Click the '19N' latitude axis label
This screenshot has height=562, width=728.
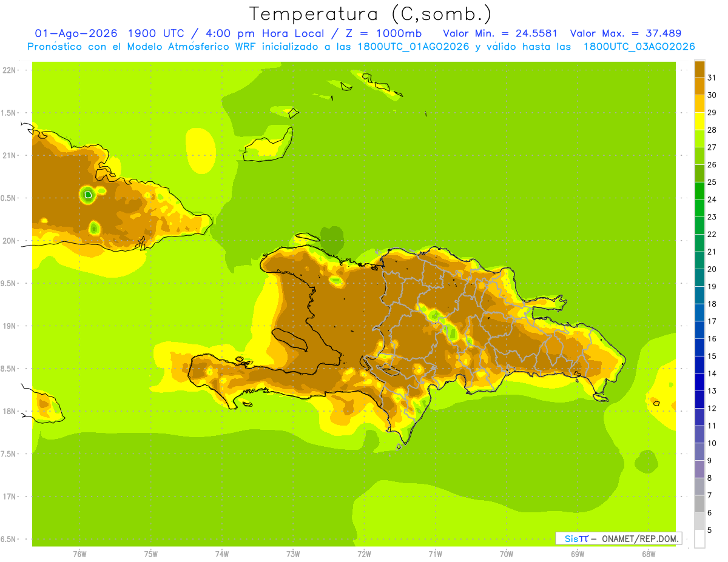(9, 326)
